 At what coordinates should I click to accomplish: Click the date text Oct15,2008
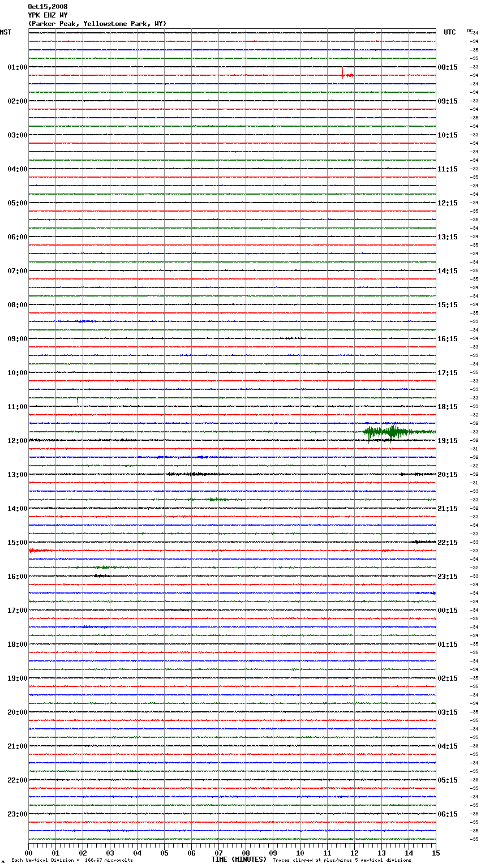click(x=48, y=7)
